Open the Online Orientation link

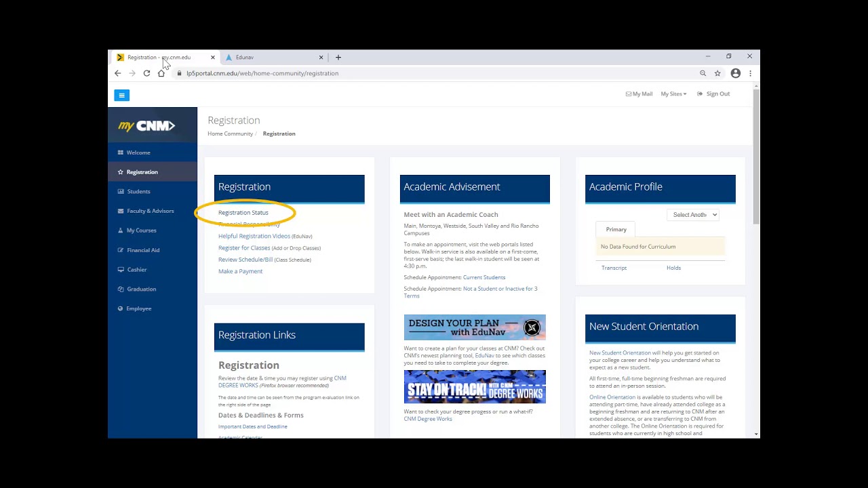pos(612,397)
